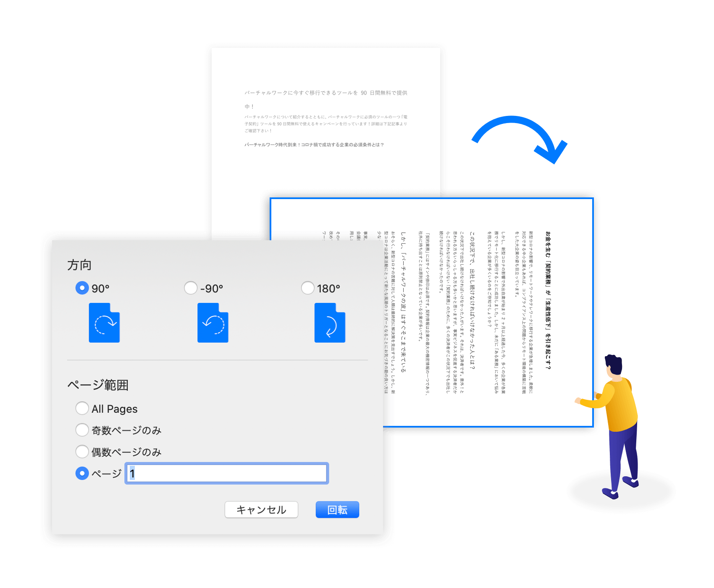The width and height of the screenshot is (714, 588).
Task: Click the 回転 button to rotate
Action: point(337,509)
